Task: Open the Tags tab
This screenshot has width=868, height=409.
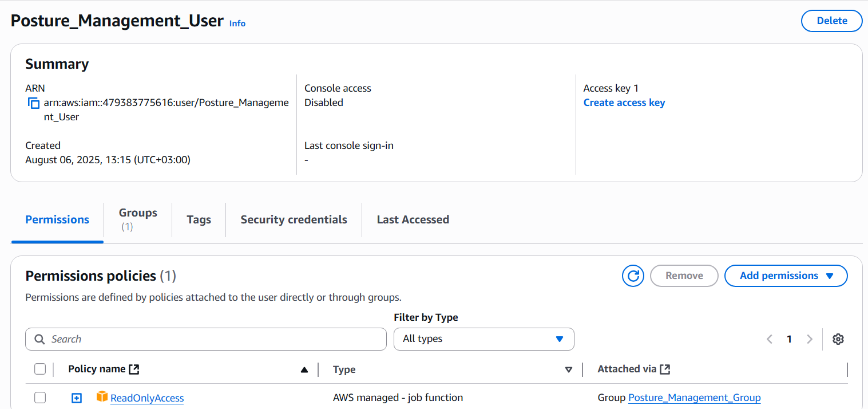Action: (199, 219)
